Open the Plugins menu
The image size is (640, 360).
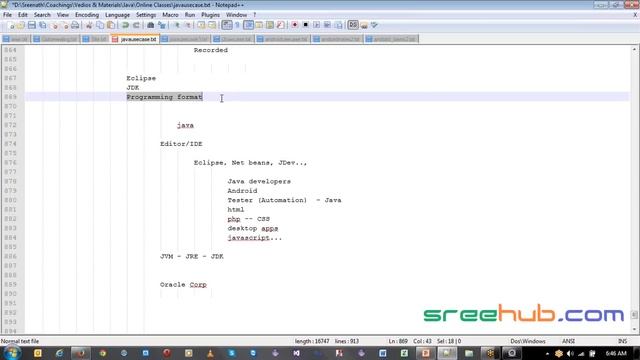(x=210, y=15)
